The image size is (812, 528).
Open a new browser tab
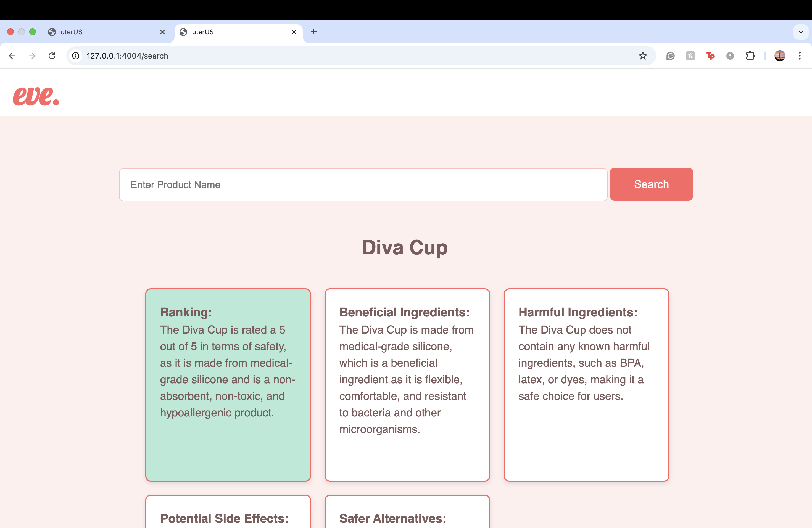(x=313, y=32)
